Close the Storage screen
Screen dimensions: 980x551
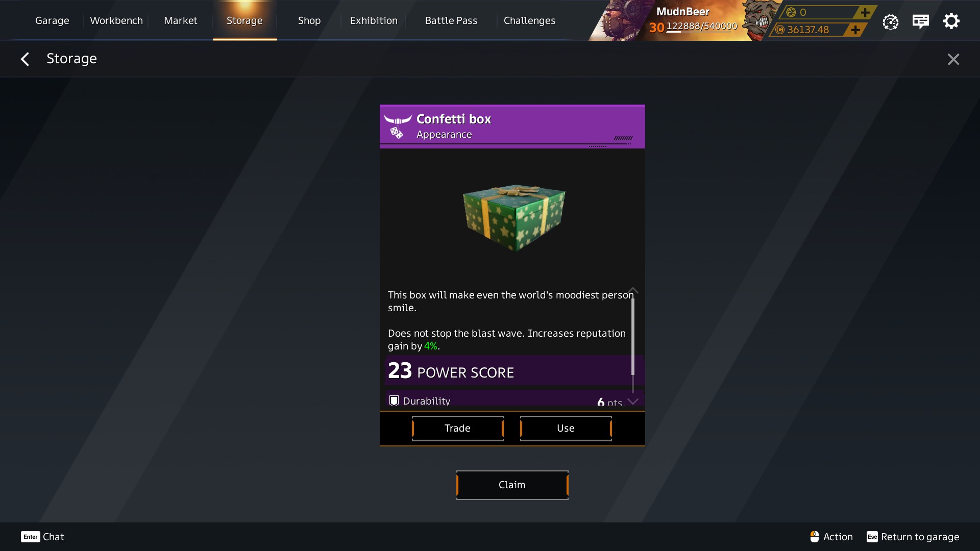coord(953,59)
